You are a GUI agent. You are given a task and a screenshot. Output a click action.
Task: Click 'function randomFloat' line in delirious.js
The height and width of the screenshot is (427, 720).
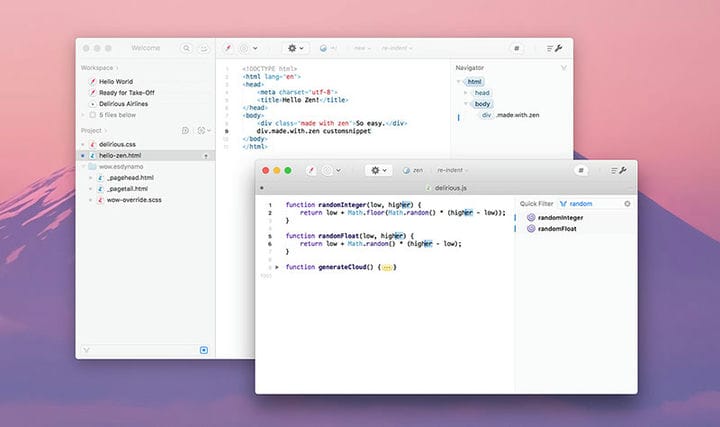coord(349,236)
